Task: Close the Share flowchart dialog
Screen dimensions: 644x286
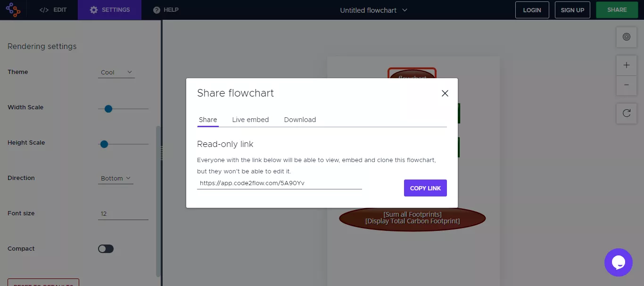Action: coord(445,93)
